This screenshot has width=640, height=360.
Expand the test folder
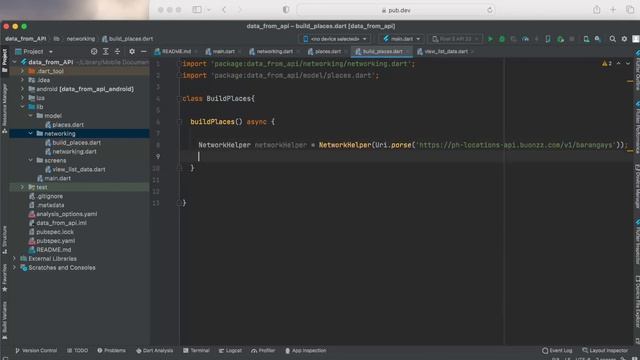[22, 187]
